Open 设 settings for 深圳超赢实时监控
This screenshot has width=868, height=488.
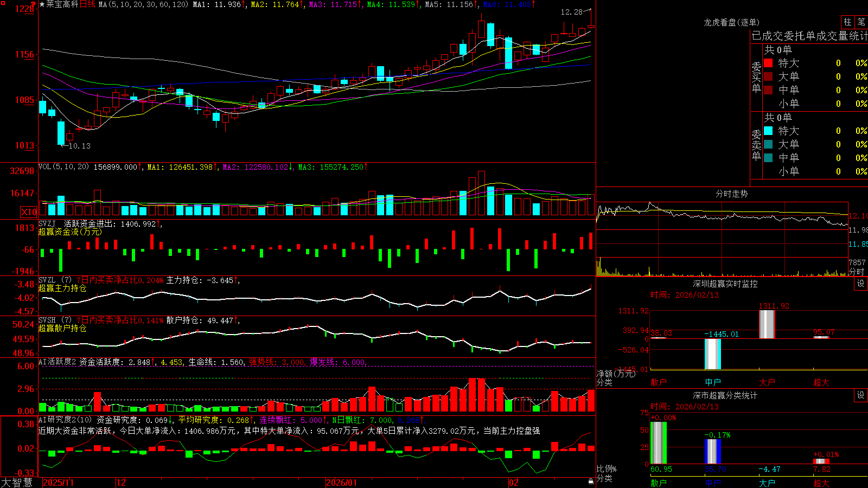(861, 284)
